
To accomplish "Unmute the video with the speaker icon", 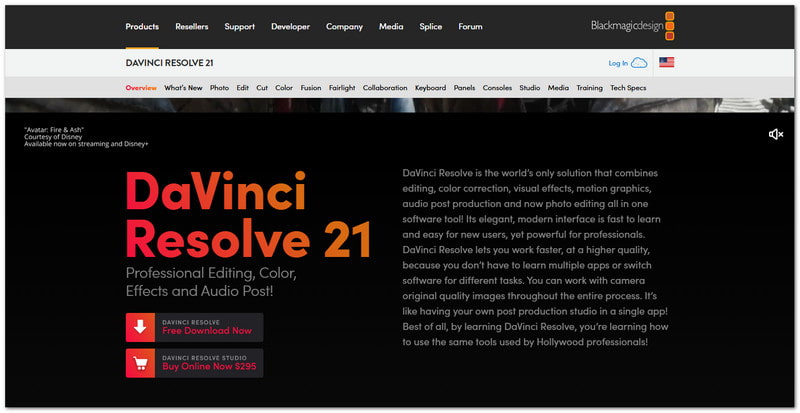I will point(776,134).
